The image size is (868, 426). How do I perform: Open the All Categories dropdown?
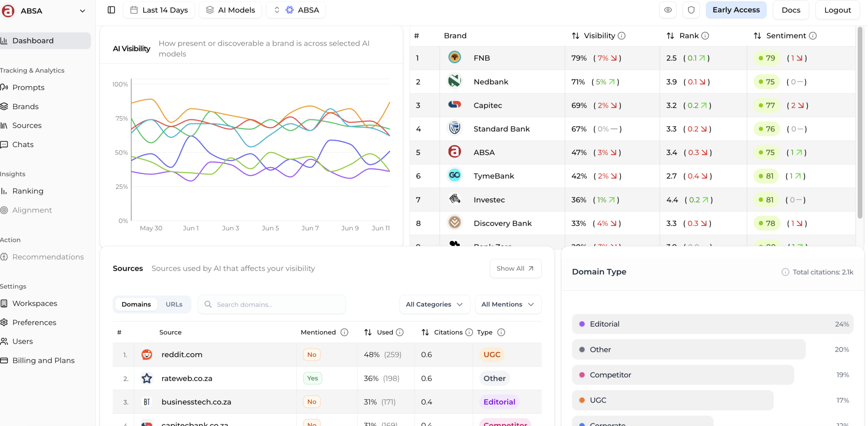(435, 304)
